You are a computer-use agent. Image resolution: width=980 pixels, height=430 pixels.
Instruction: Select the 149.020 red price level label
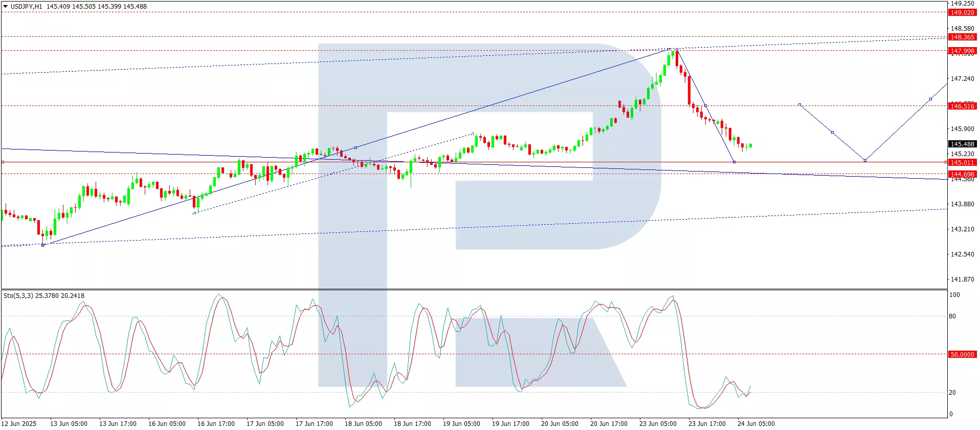click(962, 12)
